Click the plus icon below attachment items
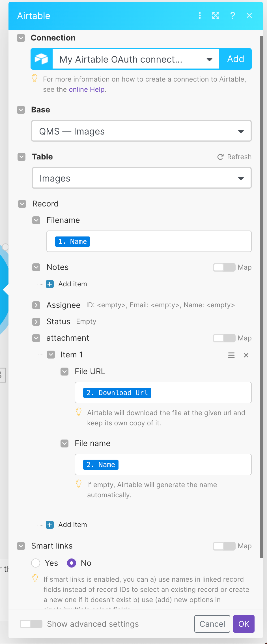The image size is (267, 644). pos(50,525)
